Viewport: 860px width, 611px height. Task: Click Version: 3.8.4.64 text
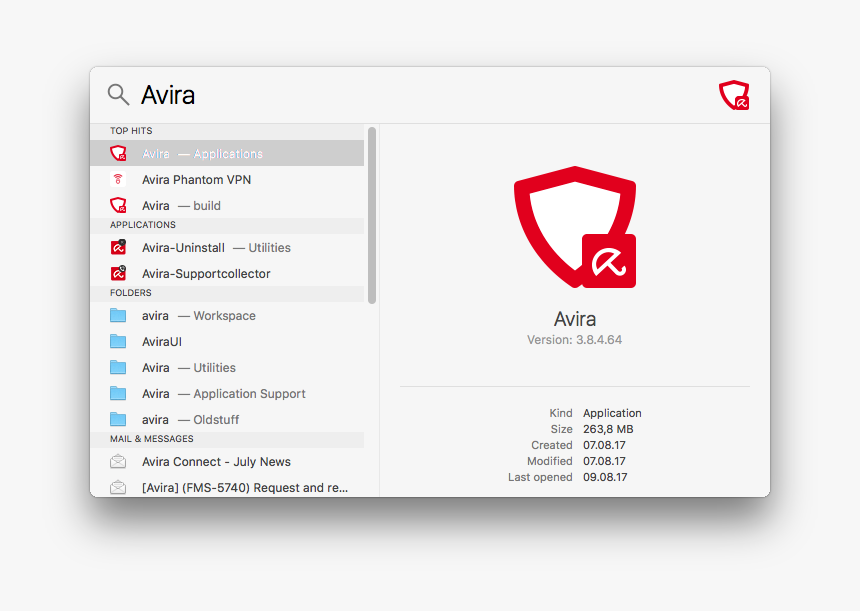click(x=575, y=340)
